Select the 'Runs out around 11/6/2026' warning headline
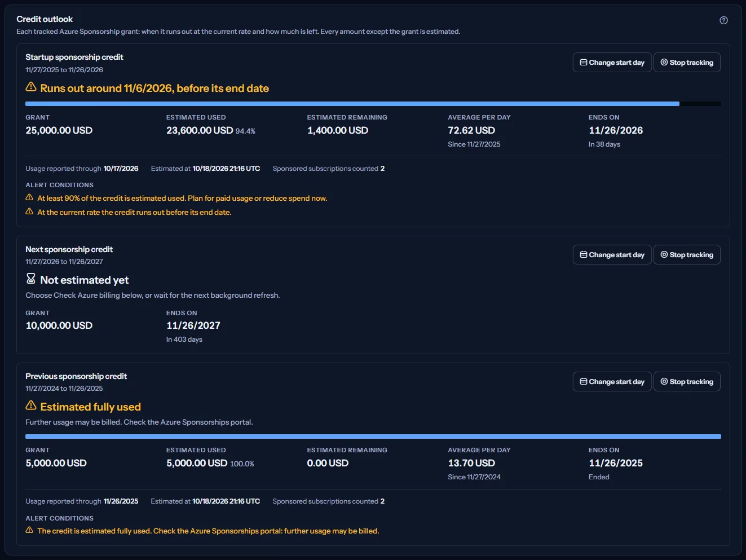746x560 pixels. (x=155, y=88)
